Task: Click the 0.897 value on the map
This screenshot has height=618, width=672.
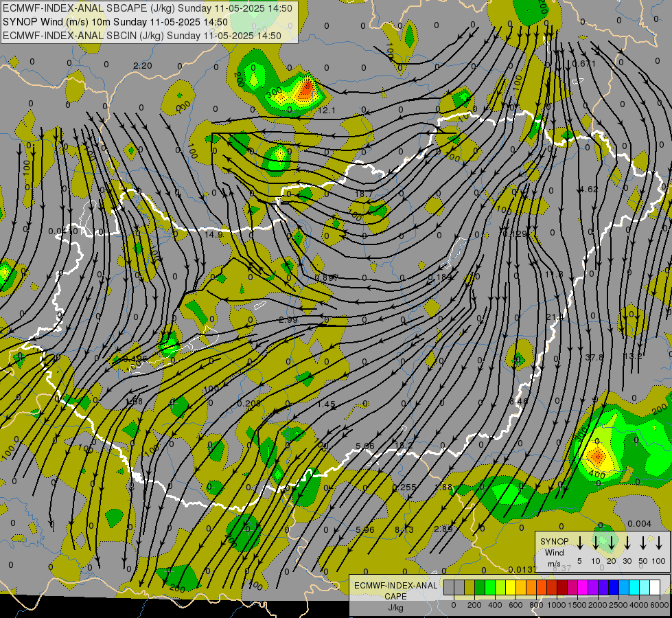Action: (327, 277)
